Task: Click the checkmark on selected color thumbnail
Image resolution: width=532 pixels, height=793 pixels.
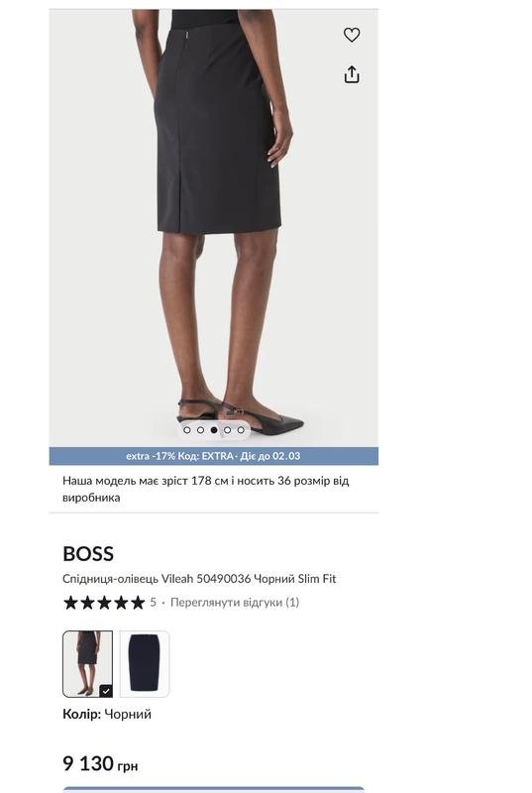Action: coord(106,691)
